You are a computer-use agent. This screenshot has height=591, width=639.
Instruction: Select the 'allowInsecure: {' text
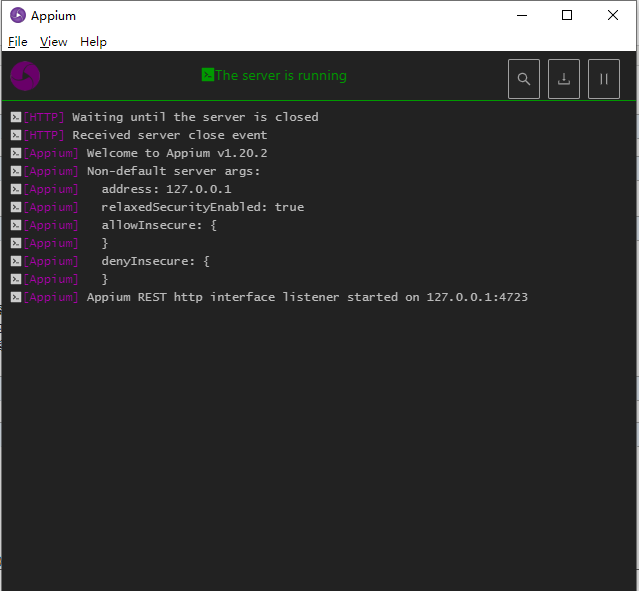point(159,225)
